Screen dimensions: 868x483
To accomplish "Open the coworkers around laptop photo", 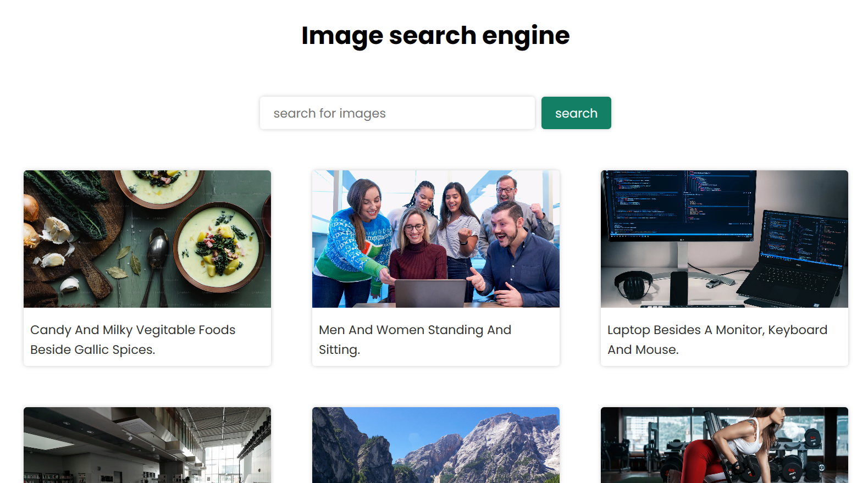I will pos(435,238).
